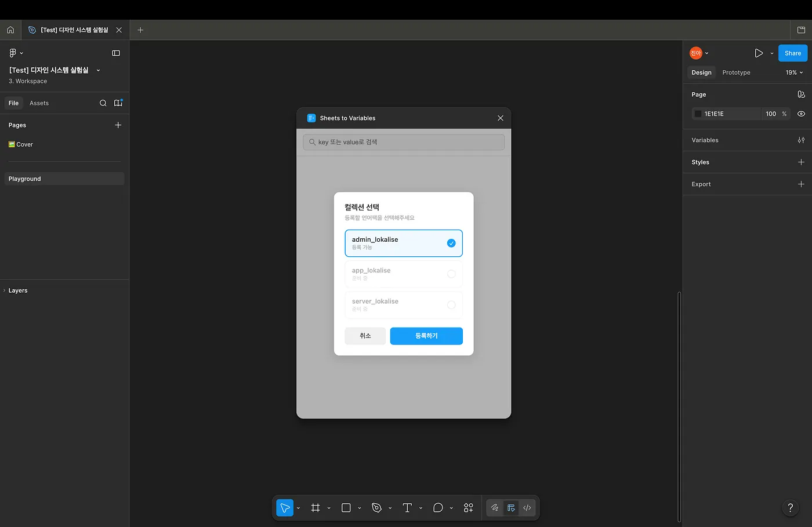The image size is (812, 527).
Task: Present prototype with play icon
Action: (x=759, y=53)
